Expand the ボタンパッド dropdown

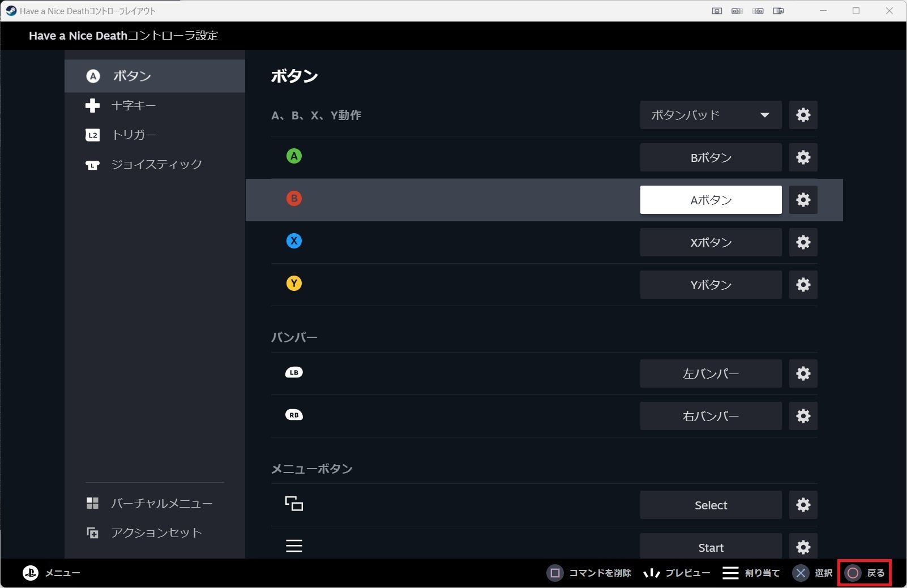click(711, 115)
